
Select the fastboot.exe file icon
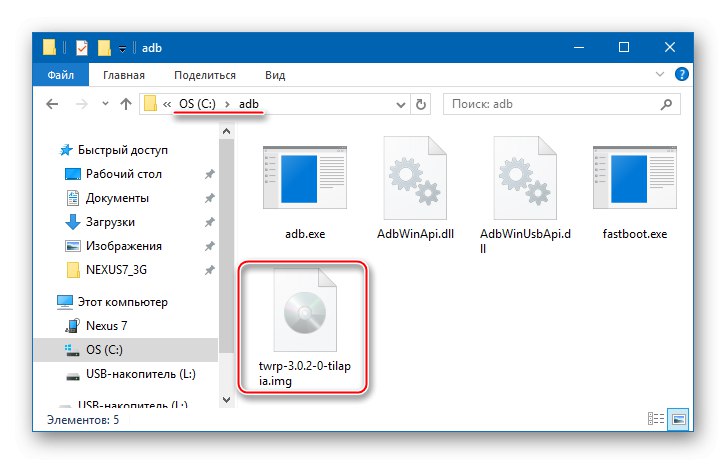point(635,178)
